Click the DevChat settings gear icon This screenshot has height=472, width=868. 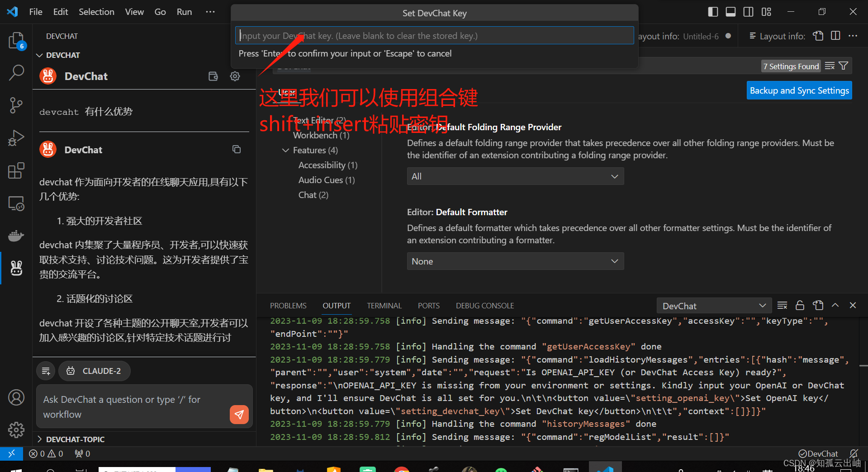pyautogui.click(x=235, y=76)
